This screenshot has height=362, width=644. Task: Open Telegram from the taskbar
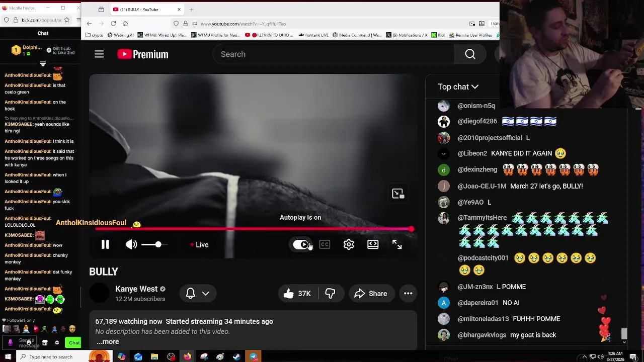[254, 357]
